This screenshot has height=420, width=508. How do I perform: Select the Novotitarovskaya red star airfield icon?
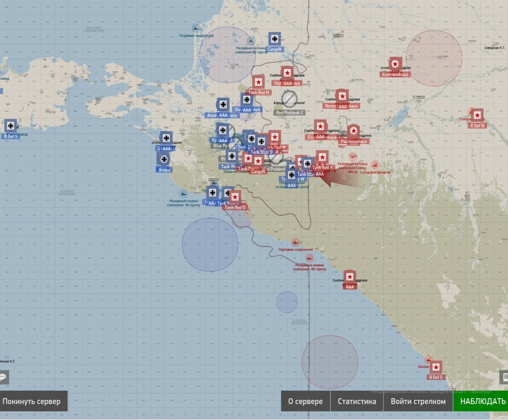click(342, 96)
